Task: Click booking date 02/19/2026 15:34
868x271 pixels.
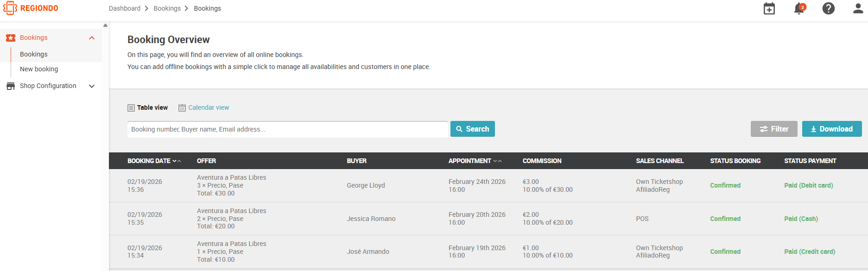Action: [x=145, y=252]
